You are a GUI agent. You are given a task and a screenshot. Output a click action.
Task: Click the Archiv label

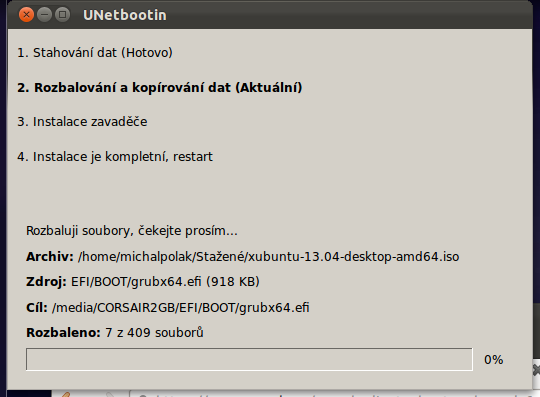50,257
